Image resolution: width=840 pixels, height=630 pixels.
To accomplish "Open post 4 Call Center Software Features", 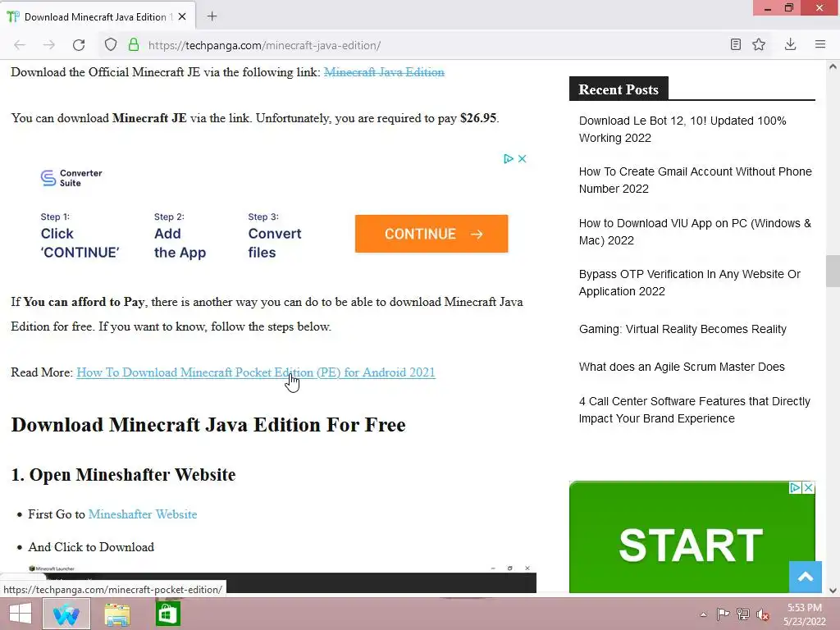I will 694,410.
